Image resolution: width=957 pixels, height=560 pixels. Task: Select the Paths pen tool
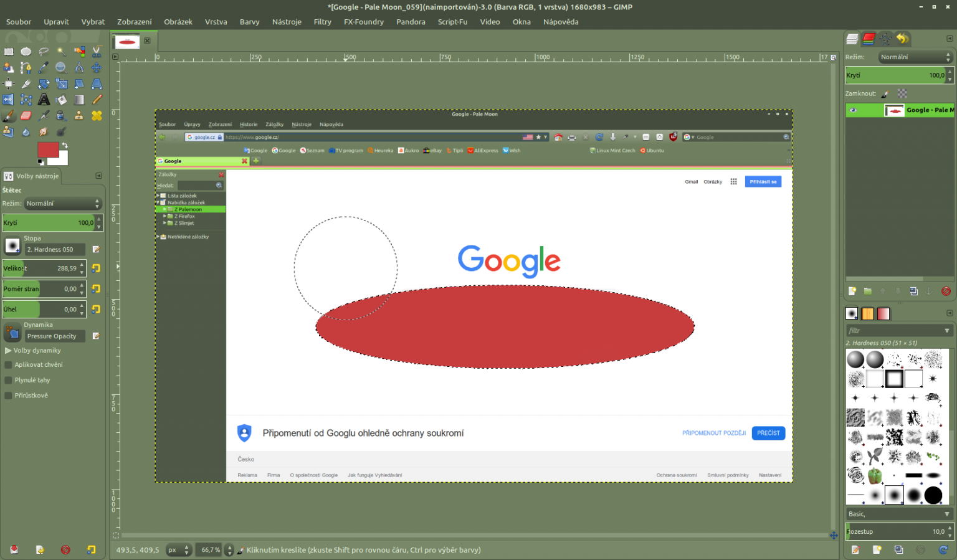click(x=26, y=67)
